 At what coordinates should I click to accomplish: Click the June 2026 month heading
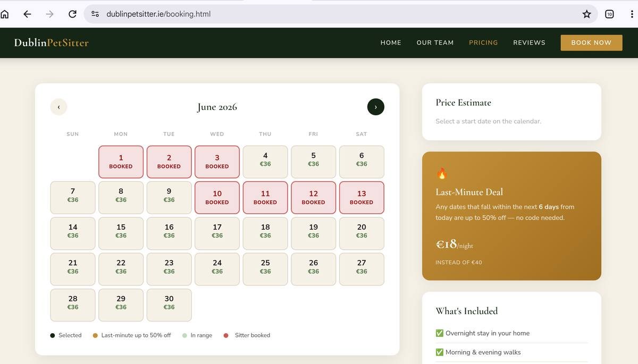pos(217,107)
